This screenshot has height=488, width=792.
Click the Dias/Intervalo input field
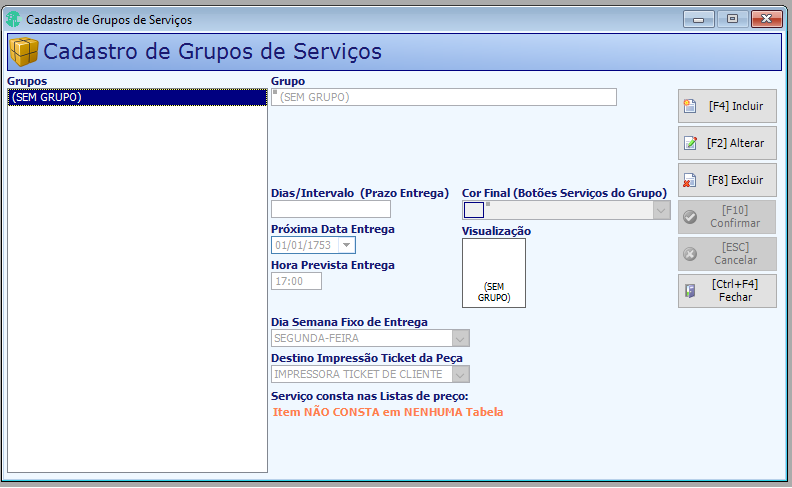click(x=331, y=209)
